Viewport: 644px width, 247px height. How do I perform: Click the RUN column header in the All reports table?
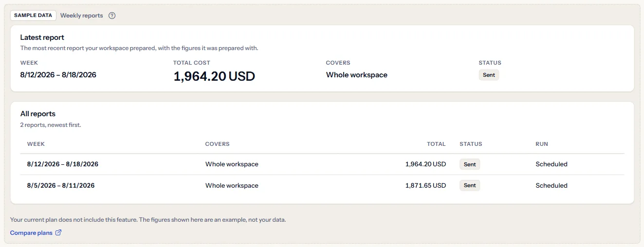[542, 144]
